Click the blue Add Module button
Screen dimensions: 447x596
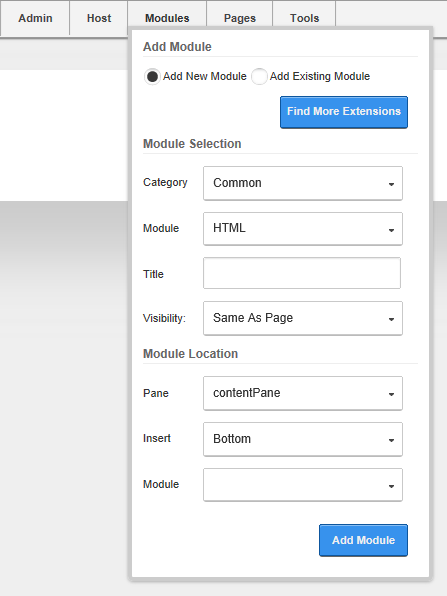363,540
